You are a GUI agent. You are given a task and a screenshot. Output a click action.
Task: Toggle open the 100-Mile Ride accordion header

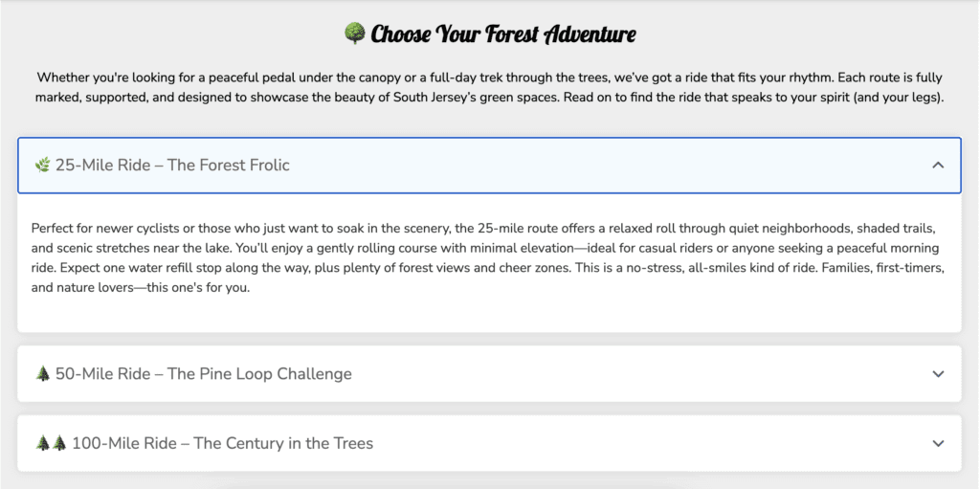click(x=489, y=443)
